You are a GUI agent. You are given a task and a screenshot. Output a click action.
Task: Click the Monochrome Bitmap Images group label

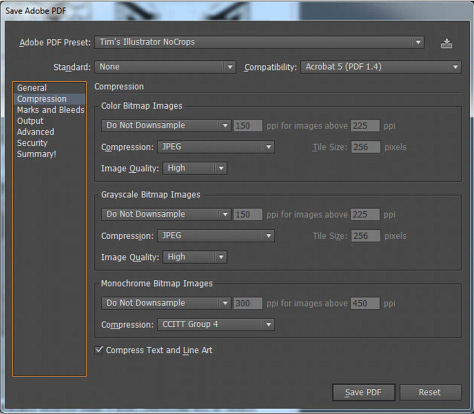(157, 283)
